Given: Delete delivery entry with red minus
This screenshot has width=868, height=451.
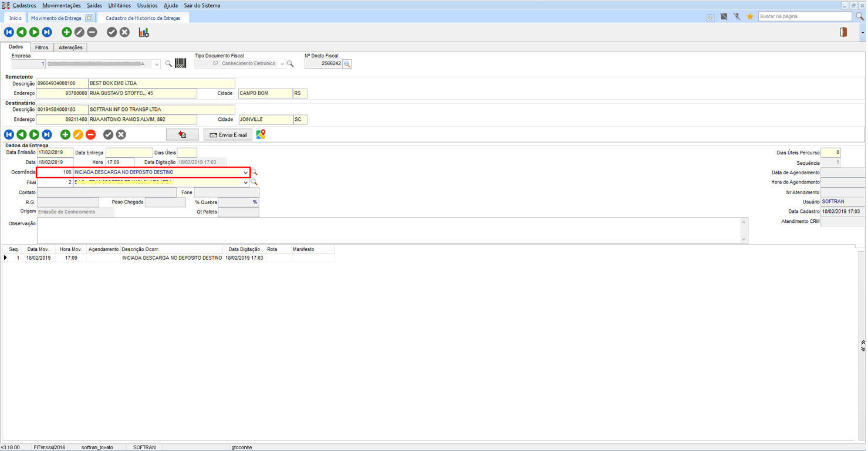Looking at the screenshot, I should point(91,135).
